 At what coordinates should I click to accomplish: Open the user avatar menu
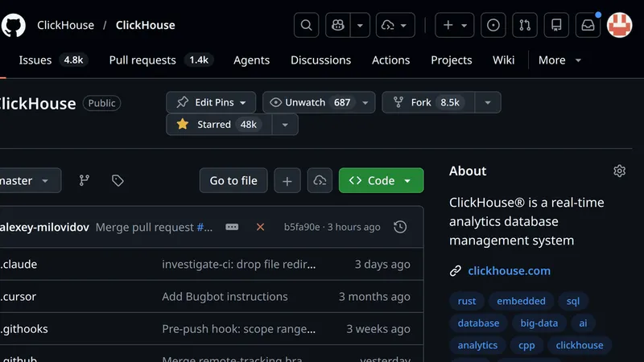click(x=619, y=25)
